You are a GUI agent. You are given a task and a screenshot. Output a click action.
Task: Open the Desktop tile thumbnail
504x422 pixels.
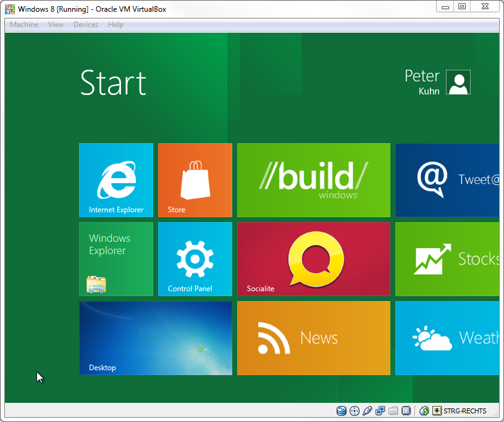[x=156, y=338]
